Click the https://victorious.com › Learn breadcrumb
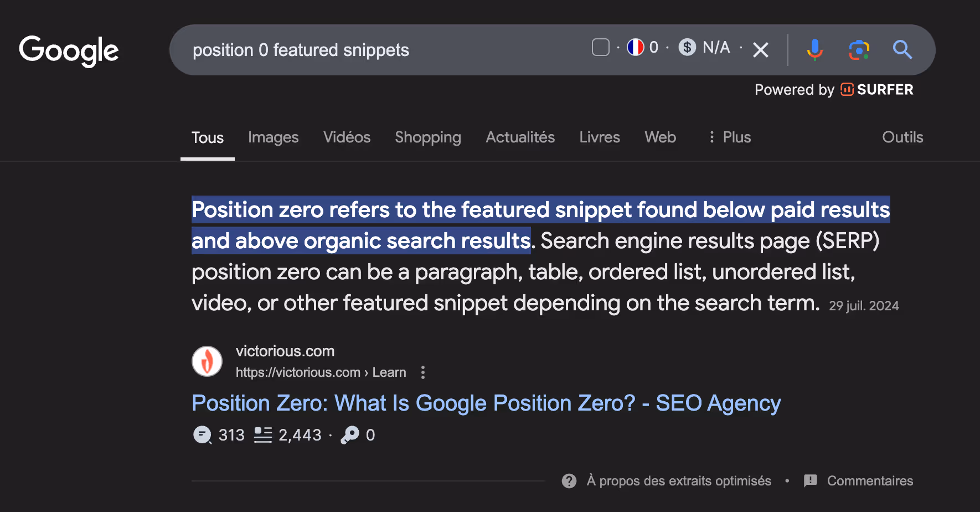Image resolution: width=980 pixels, height=512 pixels. pyautogui.click(x=321, y=372)
